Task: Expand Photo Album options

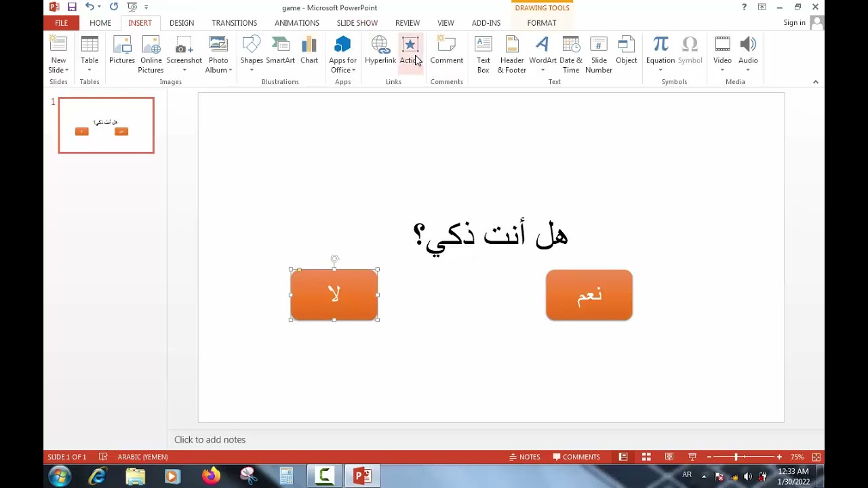Action: [218, 65]
